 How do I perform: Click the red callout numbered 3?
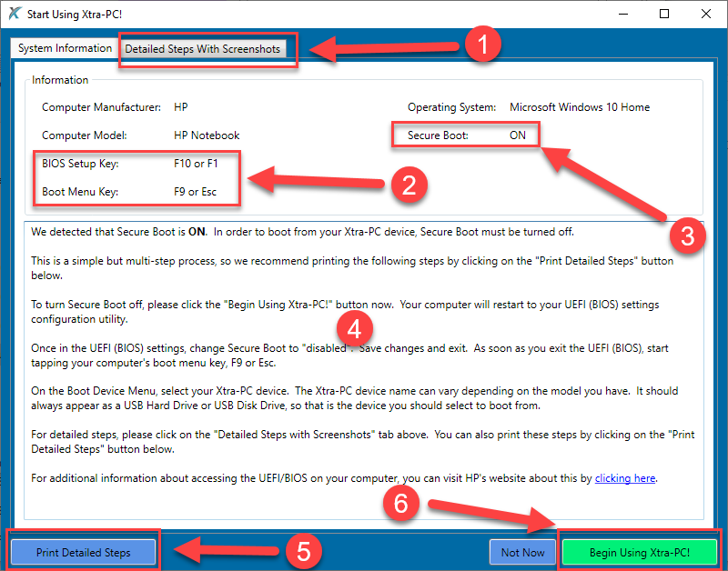689,235
